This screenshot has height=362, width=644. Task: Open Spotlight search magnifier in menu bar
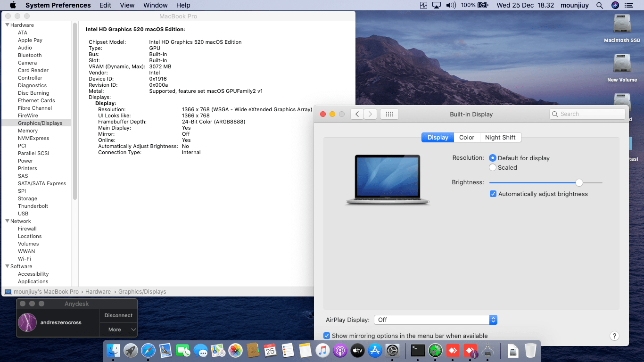600,5
